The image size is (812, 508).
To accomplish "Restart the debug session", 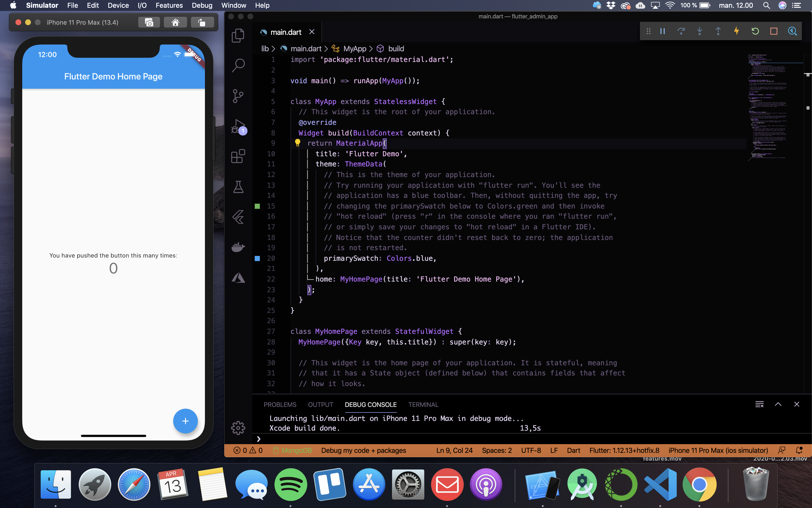I will [x=755, y=31].
